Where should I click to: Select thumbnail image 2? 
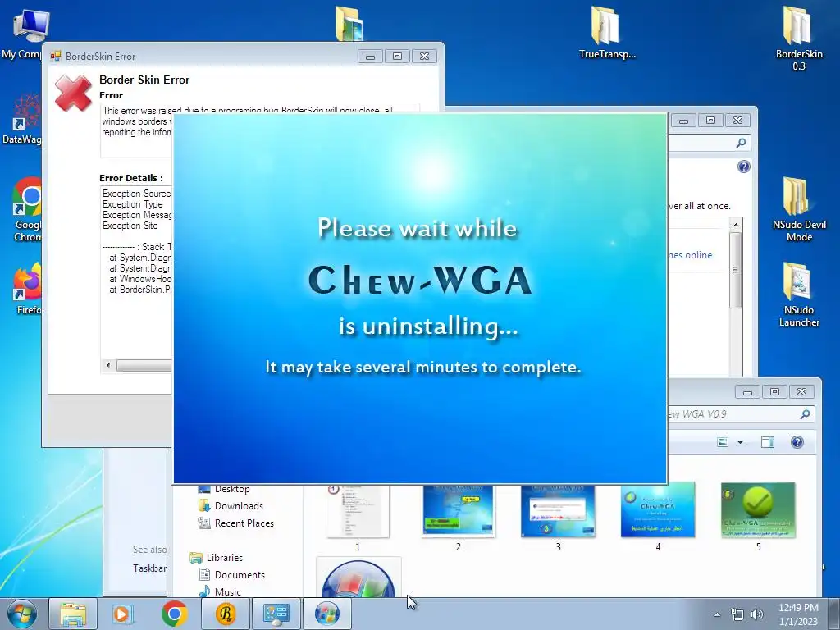pyautogui.click(x=458, y=510)
